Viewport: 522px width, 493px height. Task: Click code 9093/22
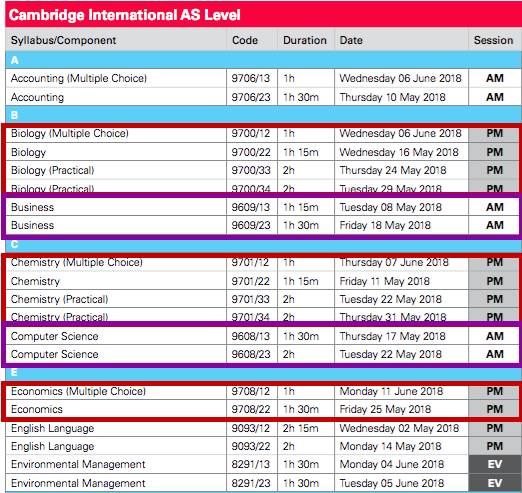tap(251, 446)
